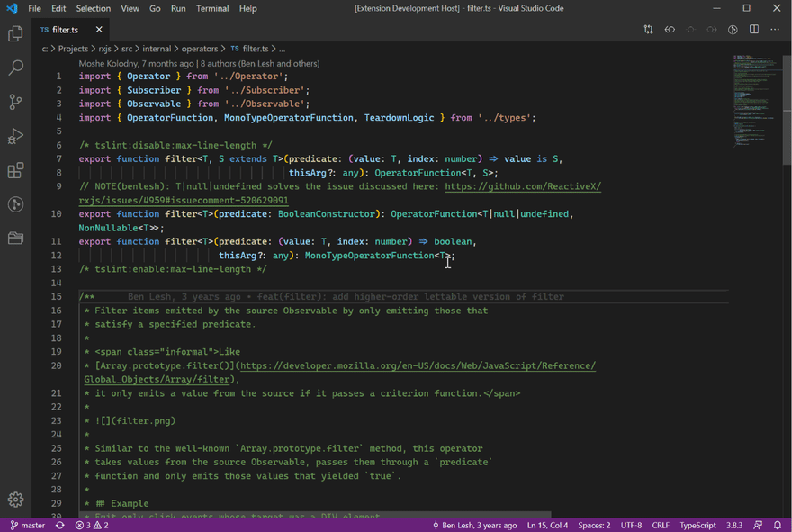
Task: Select the filter.ts editor tab
Action: click(69, 30)
